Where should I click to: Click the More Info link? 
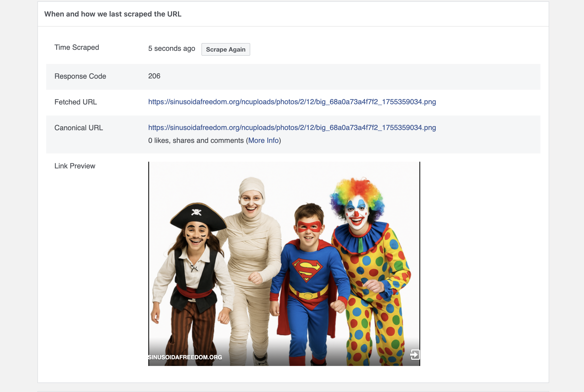click(x=263, y=141)
